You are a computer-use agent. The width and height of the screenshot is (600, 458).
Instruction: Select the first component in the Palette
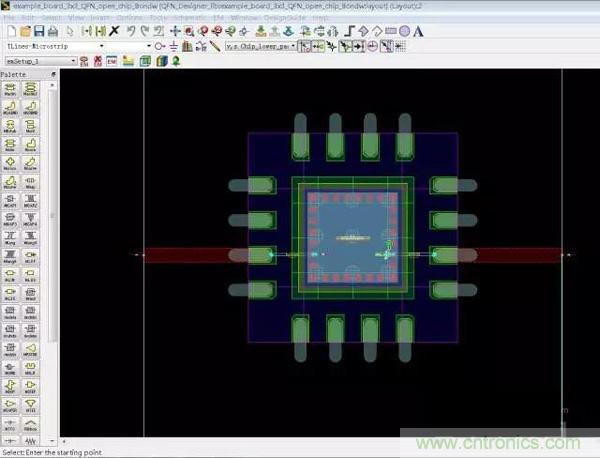[x=11, y=89]
